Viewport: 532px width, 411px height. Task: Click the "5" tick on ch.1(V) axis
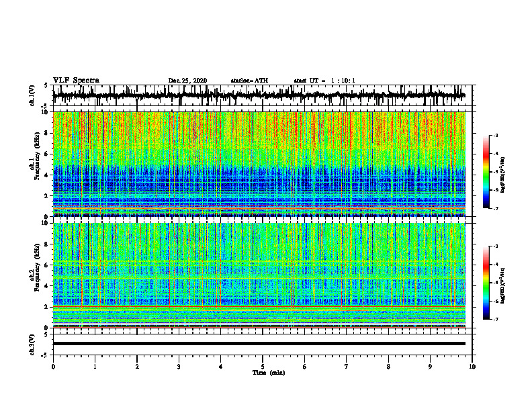point(46,85)
